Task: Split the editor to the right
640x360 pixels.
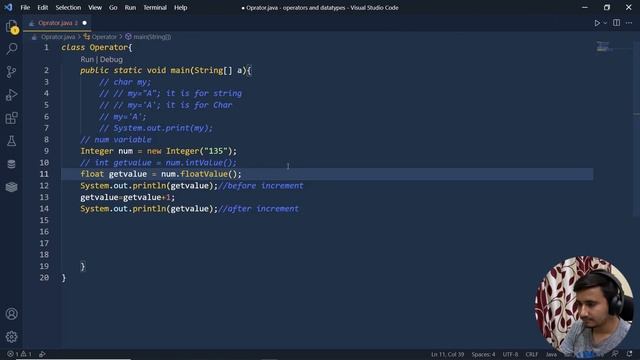Action: click(616, 23)
